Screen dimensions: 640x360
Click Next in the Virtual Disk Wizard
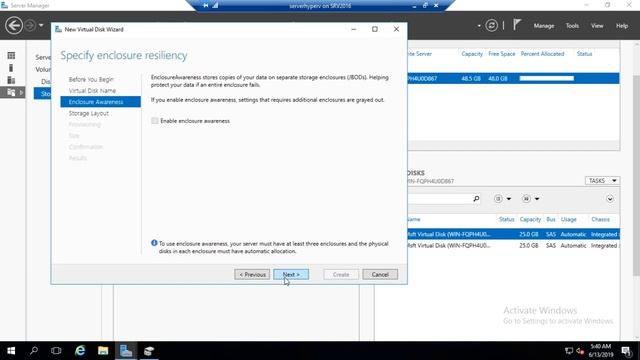(291, 274)
